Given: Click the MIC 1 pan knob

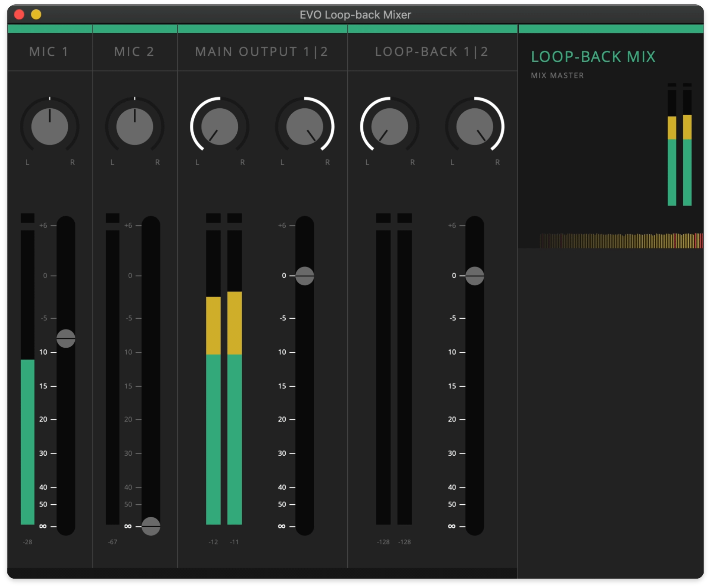Looking at the screenshot, I should pos(50,127).
